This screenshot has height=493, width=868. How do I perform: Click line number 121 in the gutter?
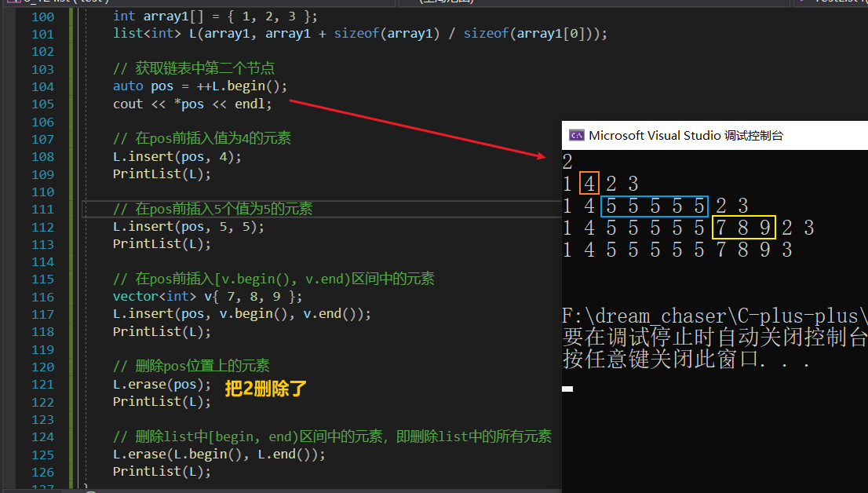coord(42,384)
